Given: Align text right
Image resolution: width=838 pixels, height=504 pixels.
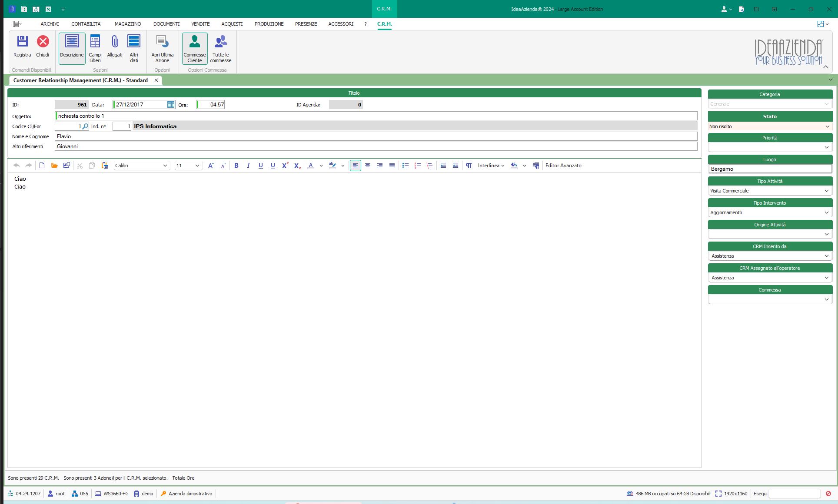Looking at the screenshot, I should (380, 166).
